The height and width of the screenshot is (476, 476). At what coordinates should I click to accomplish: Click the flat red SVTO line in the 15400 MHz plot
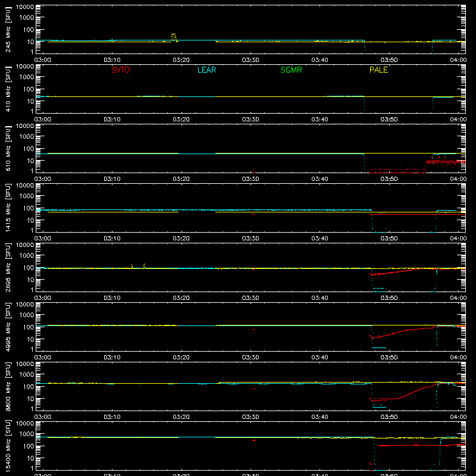(422, 445)
